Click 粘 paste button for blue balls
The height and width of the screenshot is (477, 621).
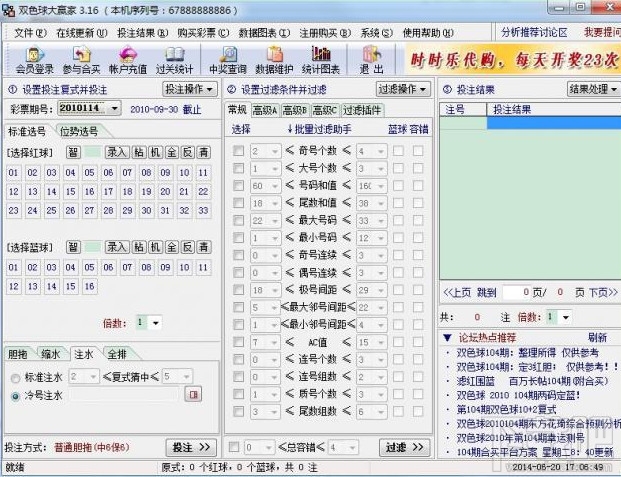(x=139, y=247)
